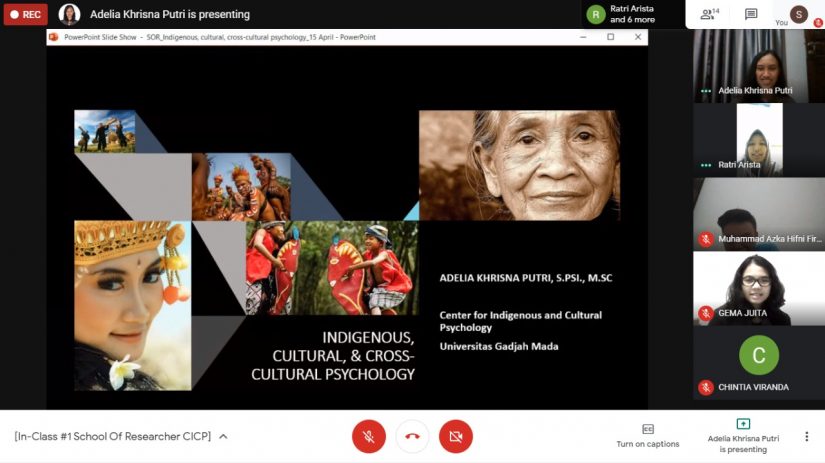Open the participants list icon
The width and height of the screenshot is (825, 463).
point(709,14)
